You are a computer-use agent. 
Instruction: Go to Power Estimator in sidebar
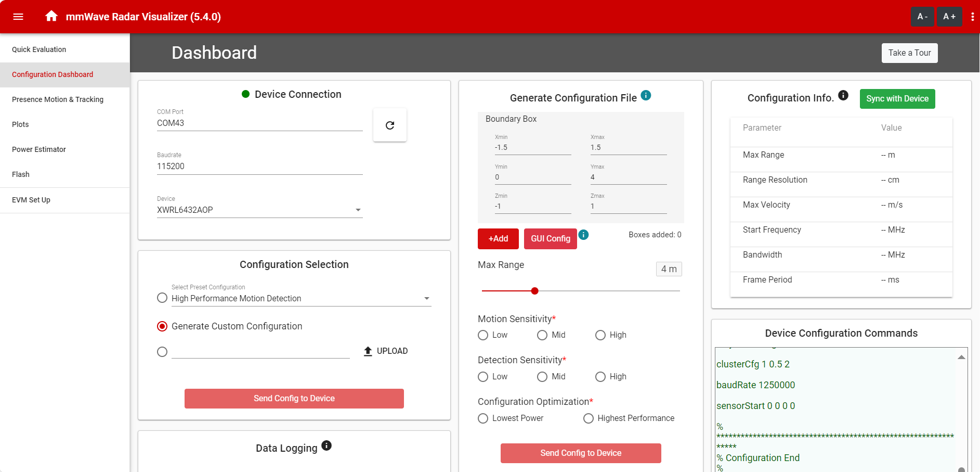pyautogui.click(x=39, y=149)
